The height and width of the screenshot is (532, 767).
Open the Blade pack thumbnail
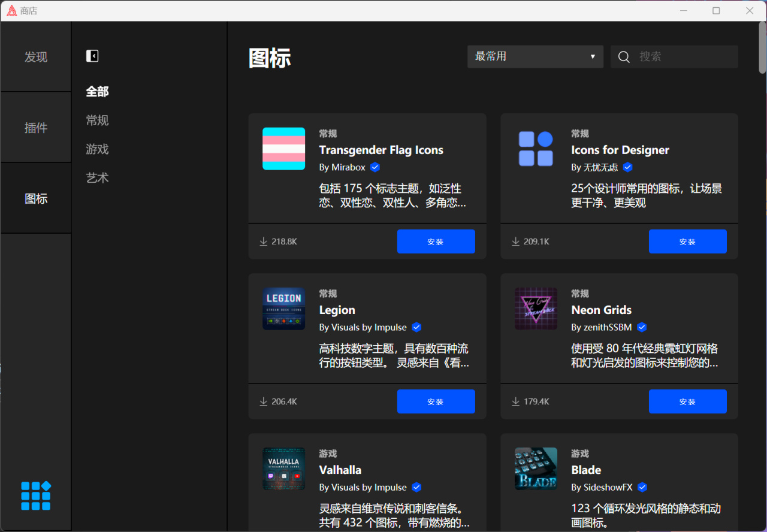pos(536,468)
